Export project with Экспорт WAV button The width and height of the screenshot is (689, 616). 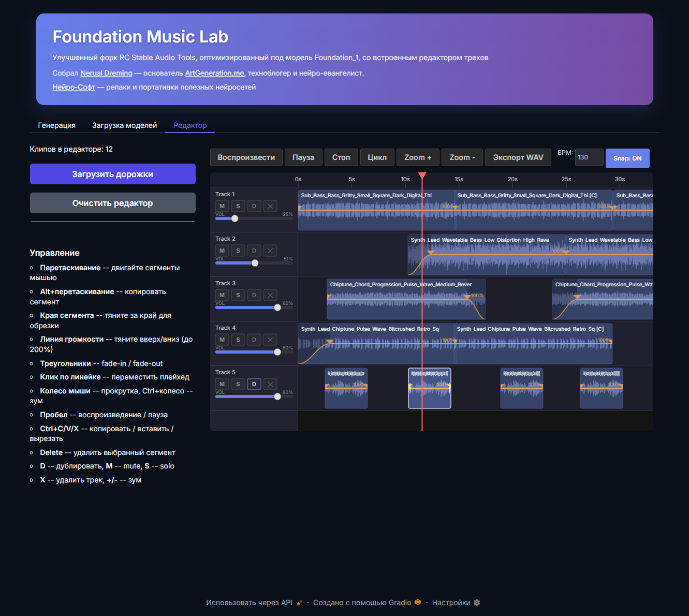(518, 157)
